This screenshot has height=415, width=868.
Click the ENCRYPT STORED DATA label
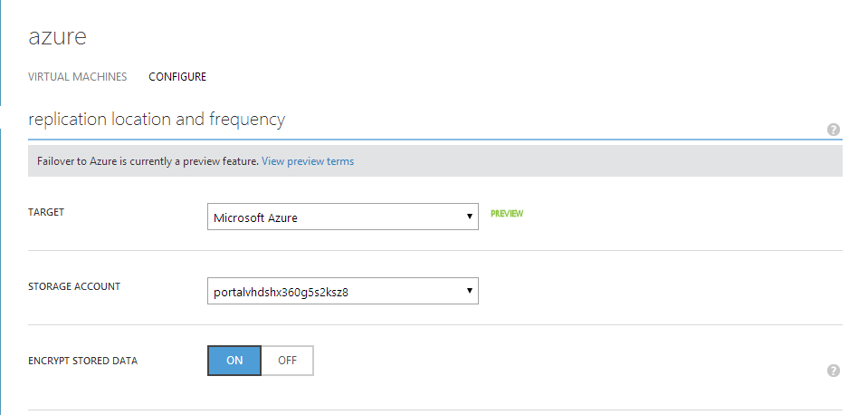(x=83, y=361)
